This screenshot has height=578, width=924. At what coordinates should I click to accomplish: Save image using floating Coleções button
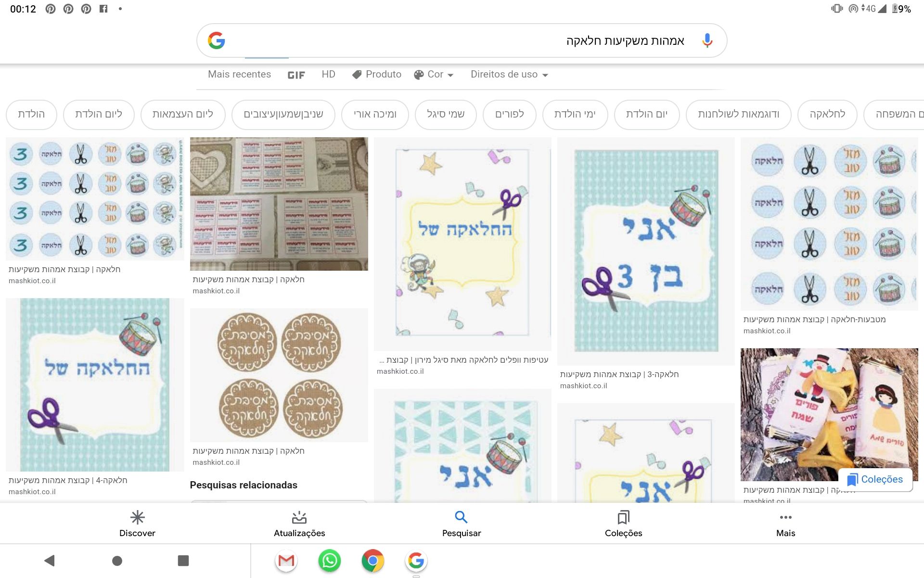875,480
